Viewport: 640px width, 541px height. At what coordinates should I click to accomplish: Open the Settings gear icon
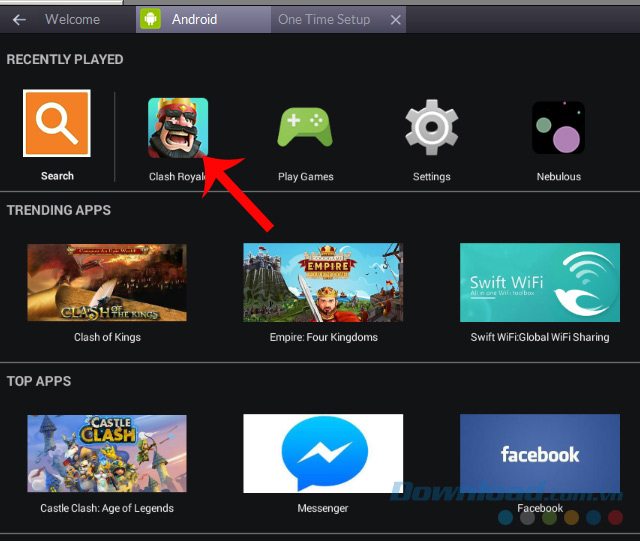(431, 127)
